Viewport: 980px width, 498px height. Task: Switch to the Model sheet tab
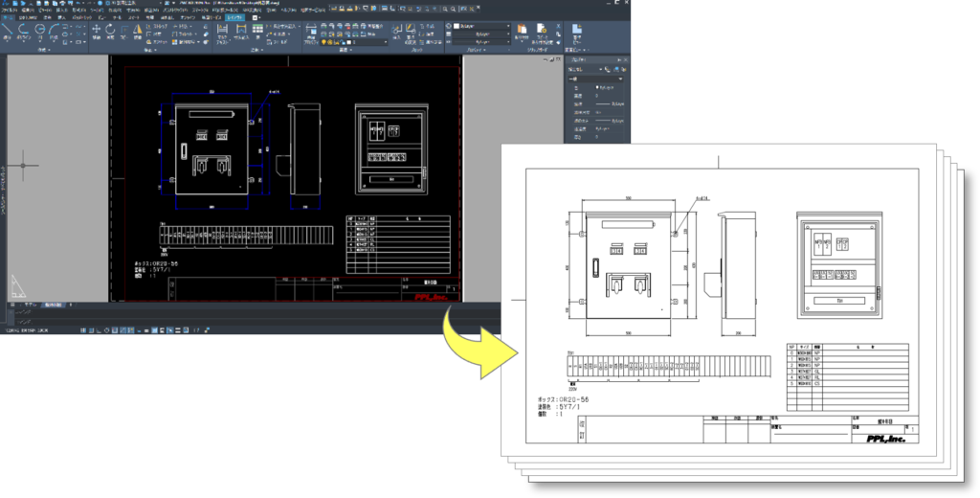click(x=30, y=305)
